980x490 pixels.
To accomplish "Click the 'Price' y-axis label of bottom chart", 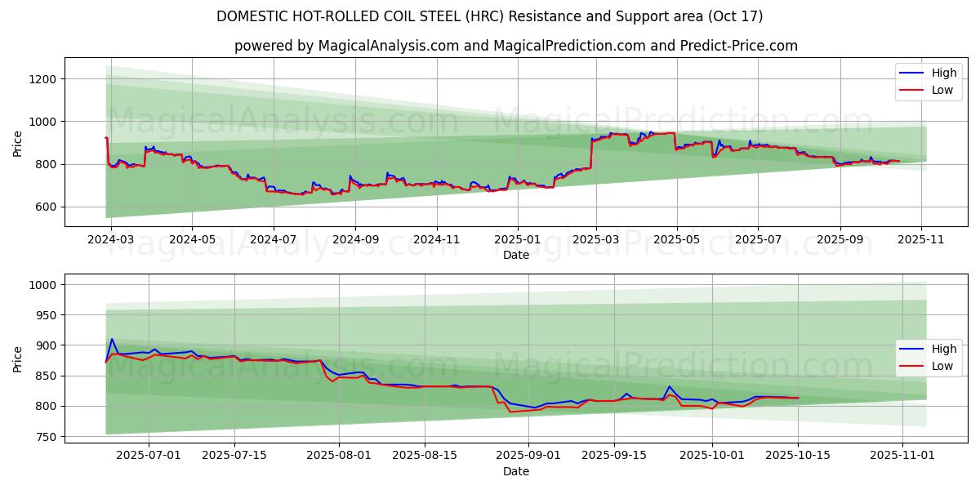I will 18,359.
